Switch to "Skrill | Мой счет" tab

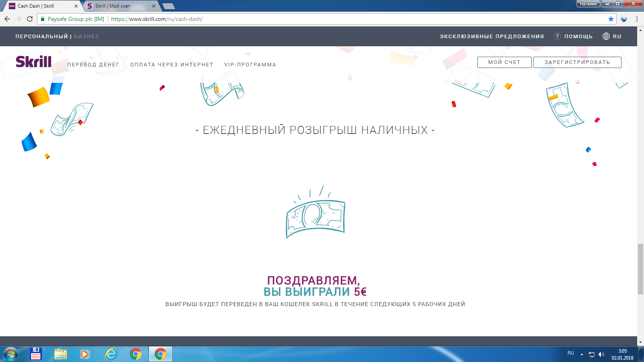click(x=120, y=6)
